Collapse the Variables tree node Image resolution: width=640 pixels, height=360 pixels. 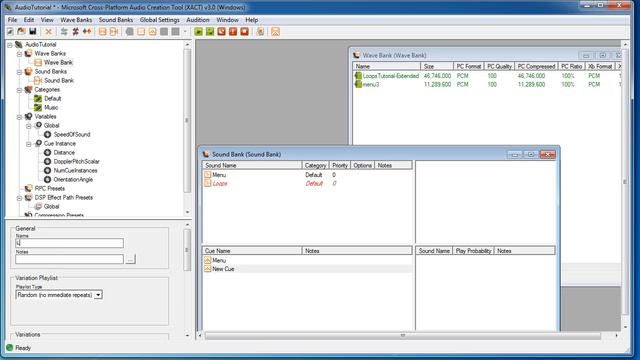[x=19, y=117]
